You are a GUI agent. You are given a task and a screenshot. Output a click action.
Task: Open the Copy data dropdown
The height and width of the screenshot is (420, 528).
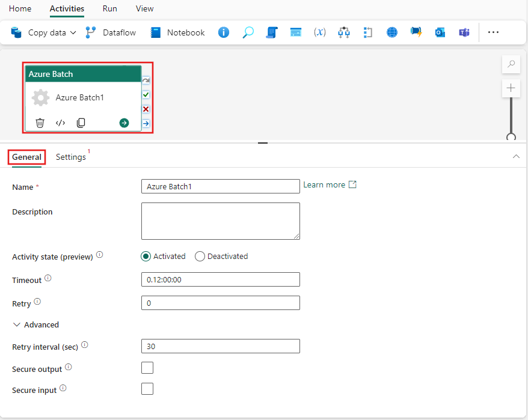pyautogui.click(x=73, y=32)
